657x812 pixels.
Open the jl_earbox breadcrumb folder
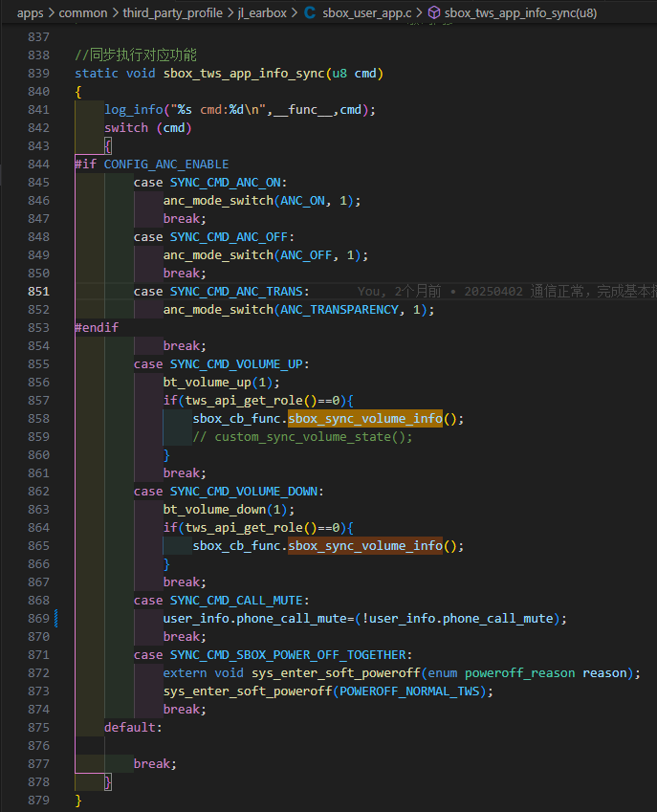(262, 13)
